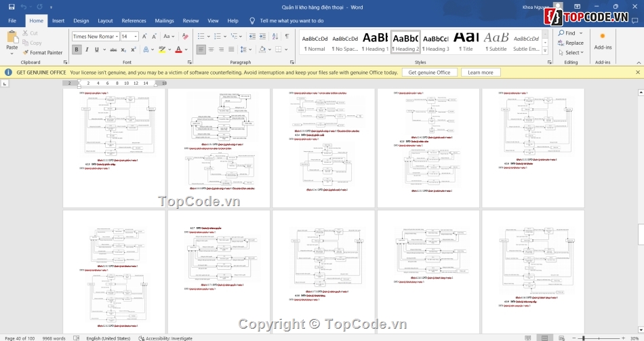Switch to the Mailings tab
The image size is (644, 341).
pos(164,20)
